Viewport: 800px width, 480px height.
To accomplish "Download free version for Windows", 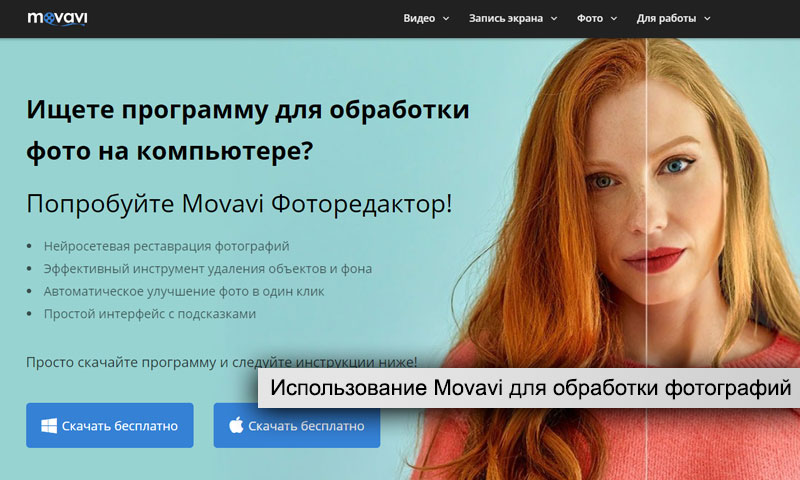I will pyautogui.click(x=110, y=425).
